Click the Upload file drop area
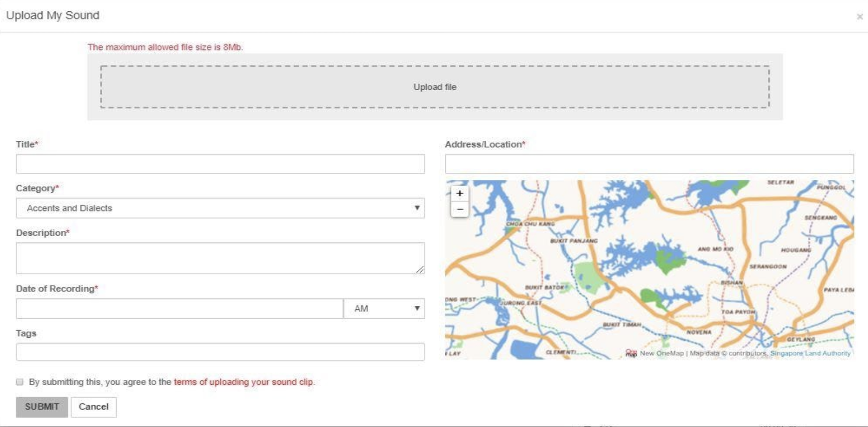Image resolution: width=868 pixels, height=427 pixels. click(435, 87)
